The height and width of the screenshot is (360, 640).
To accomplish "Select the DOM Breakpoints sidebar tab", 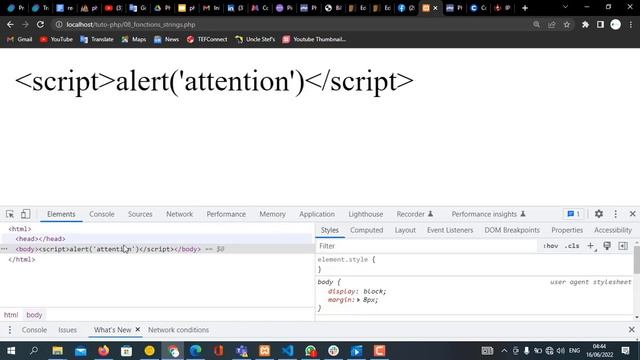I will coord(512,230).
